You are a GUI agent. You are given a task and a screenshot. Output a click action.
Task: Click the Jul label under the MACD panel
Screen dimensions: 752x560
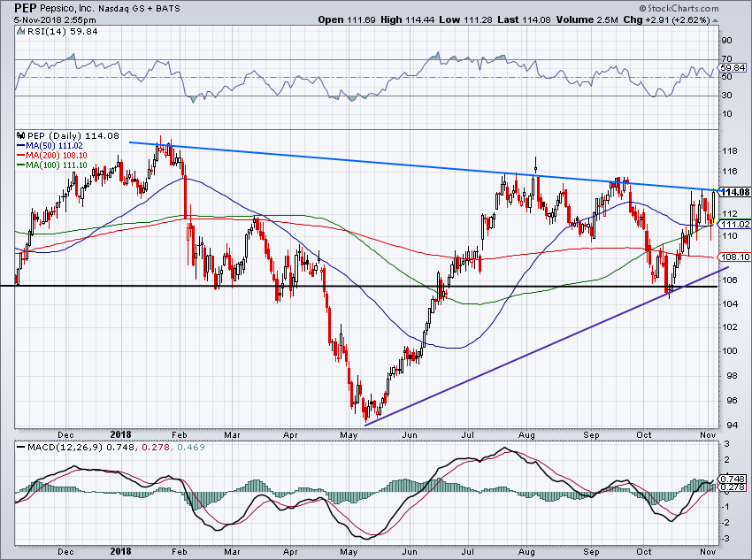pos(468,552)
